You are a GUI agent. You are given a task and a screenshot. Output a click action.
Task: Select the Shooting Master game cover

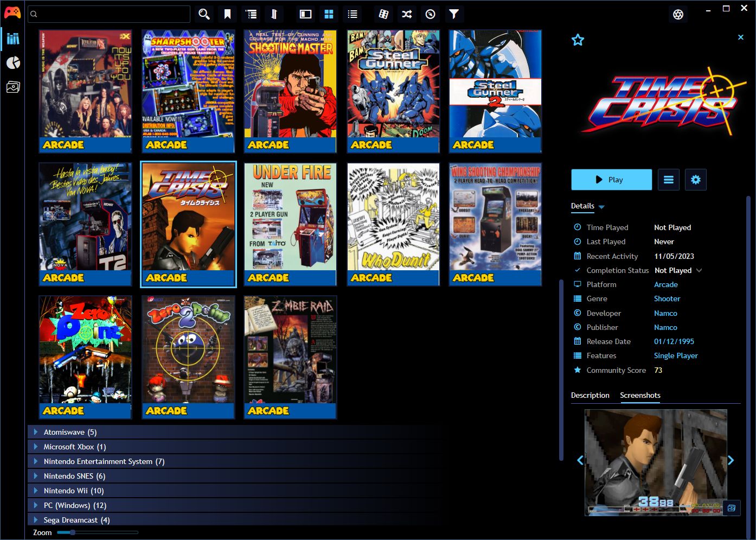[290, 91]
